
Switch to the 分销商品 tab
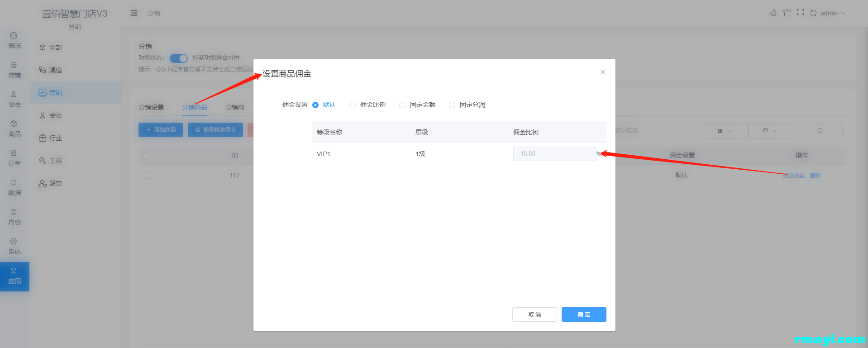coord(195,107)
